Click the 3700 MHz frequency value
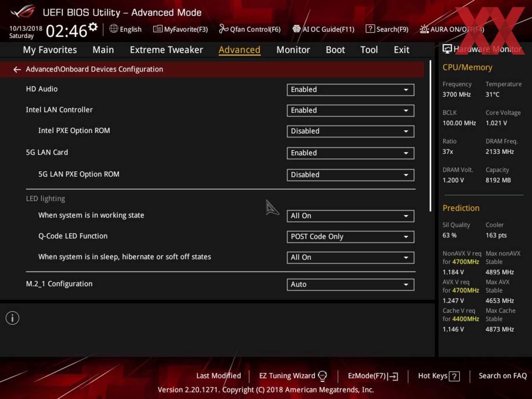 point(457,95)
